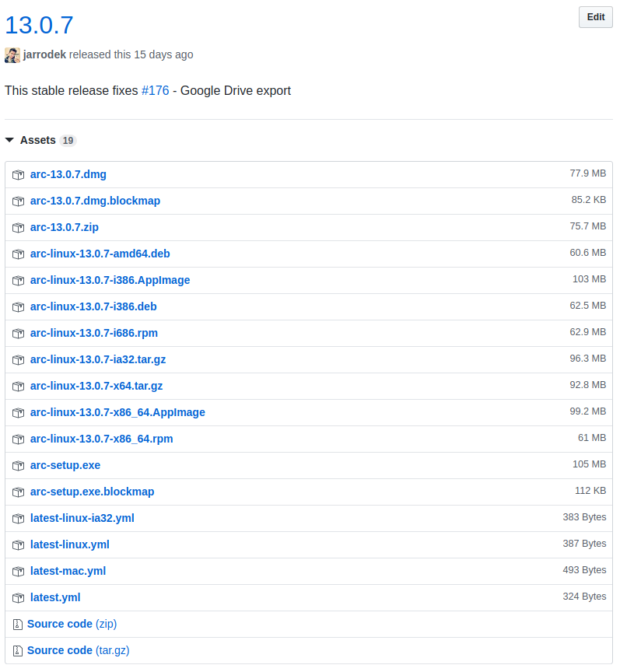Screen dimensions: 627x672
Task: Click archive icon beside Source code (tar.gz)
Action: (x=17, y=651)
